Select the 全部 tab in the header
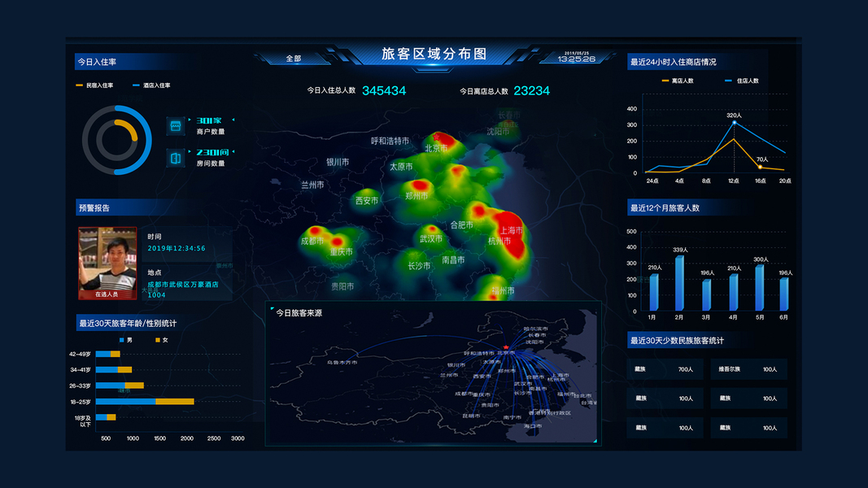The height and width of the screenshot is (488, 868). pos(294,58)
